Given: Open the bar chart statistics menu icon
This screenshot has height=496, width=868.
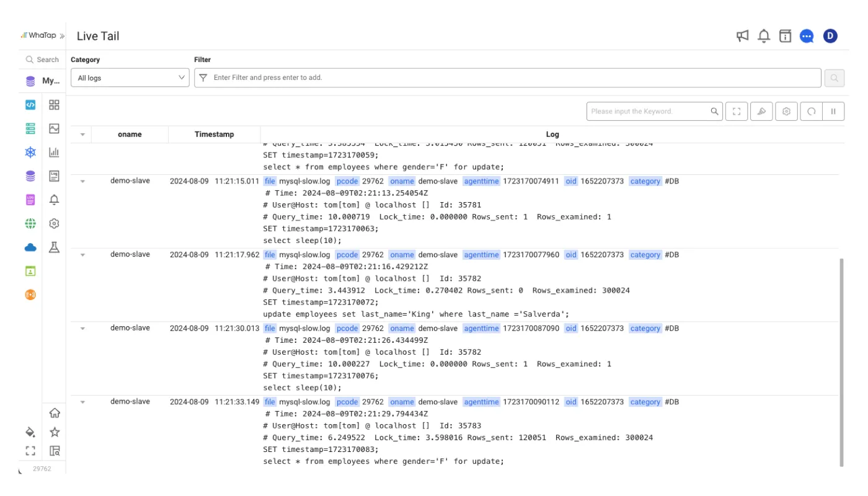Looking at the screenshot, I should (54, 152).
